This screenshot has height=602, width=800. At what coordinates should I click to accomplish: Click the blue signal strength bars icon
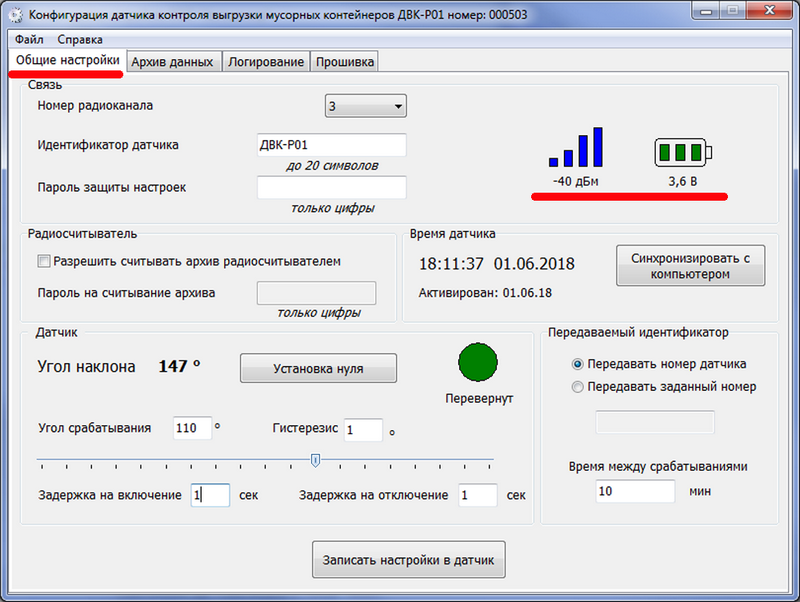pos(576,147)
